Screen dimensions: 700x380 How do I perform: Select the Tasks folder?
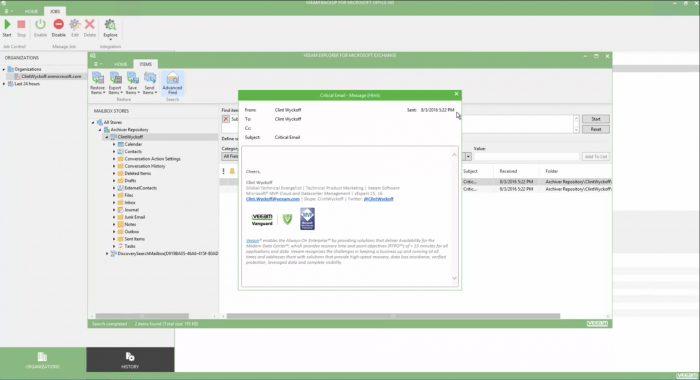pos(130,246)
